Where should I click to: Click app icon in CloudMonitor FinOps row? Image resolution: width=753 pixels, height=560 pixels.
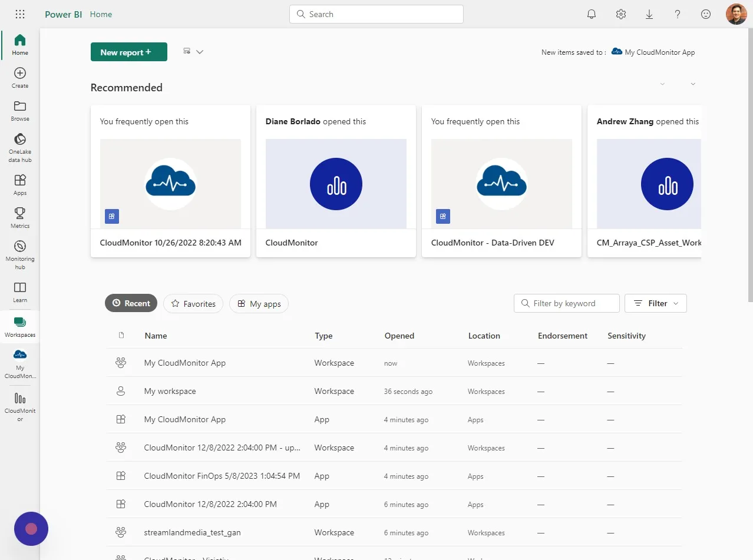[121, 476]
